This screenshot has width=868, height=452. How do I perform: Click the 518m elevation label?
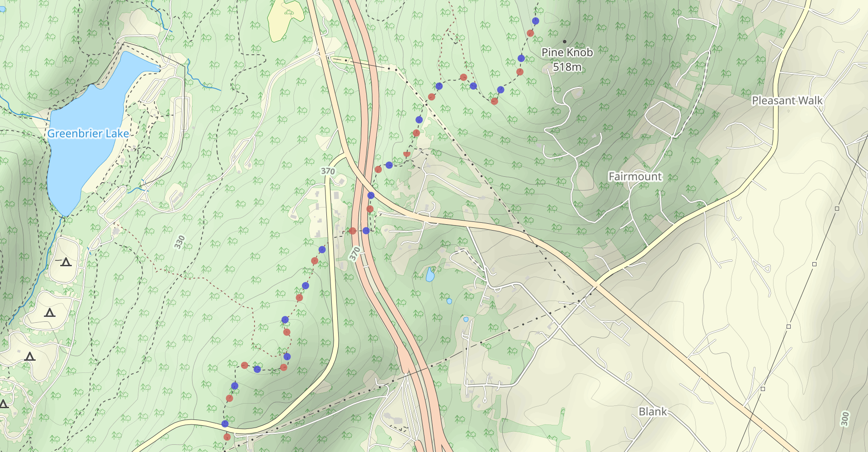pos(567,67)
